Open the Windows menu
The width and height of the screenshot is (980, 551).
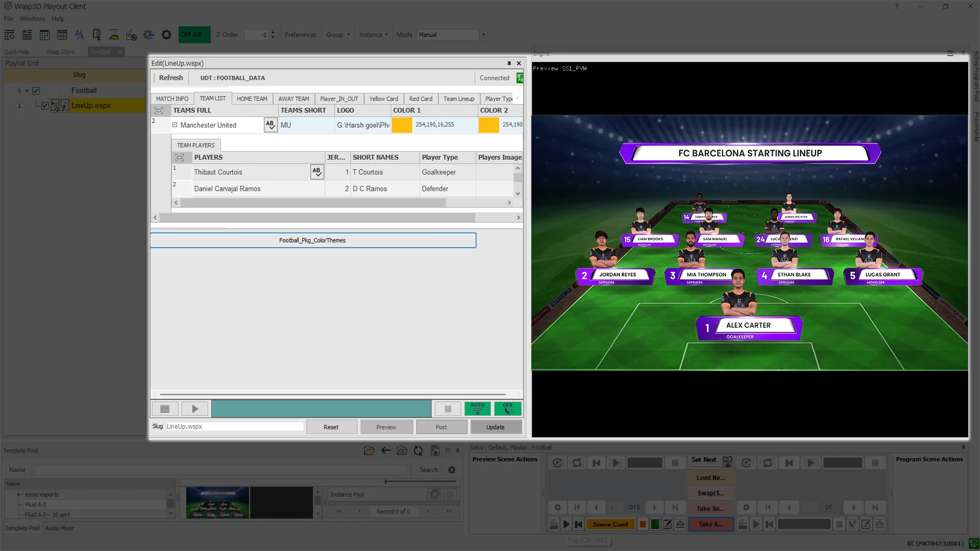[32, 18]
